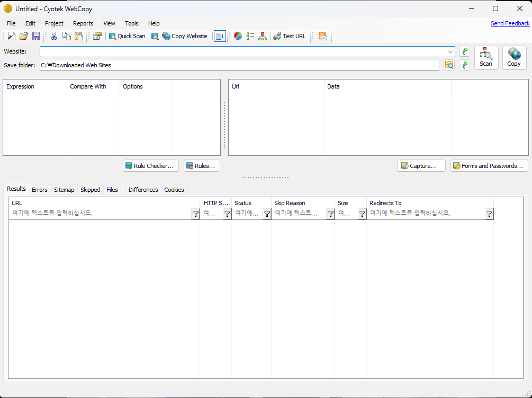
Task: Open the Tools menu
Action: [x=132, y=23]
